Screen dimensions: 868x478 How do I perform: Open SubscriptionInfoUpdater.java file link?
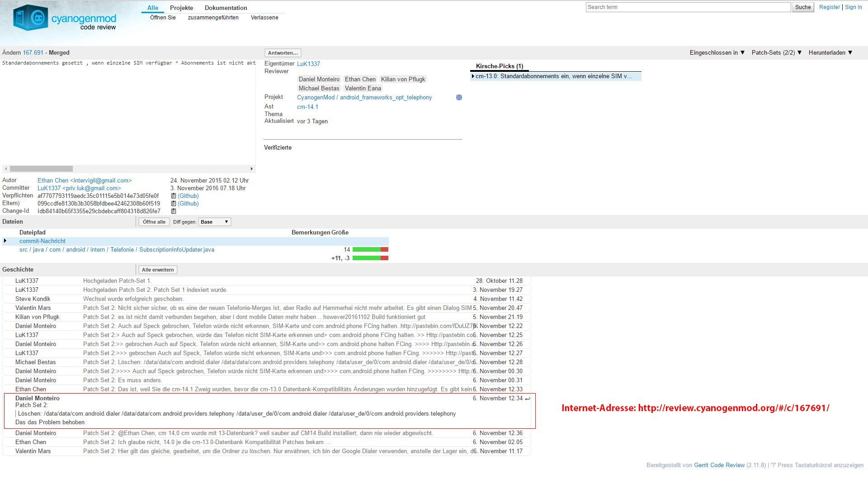[117, 250]
